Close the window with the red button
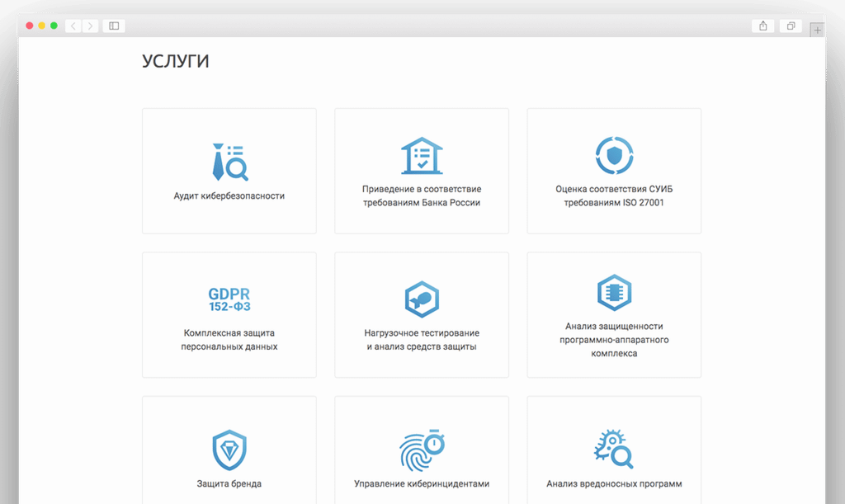This screenshot has height=504, width=845. click(x=30, y=26)
